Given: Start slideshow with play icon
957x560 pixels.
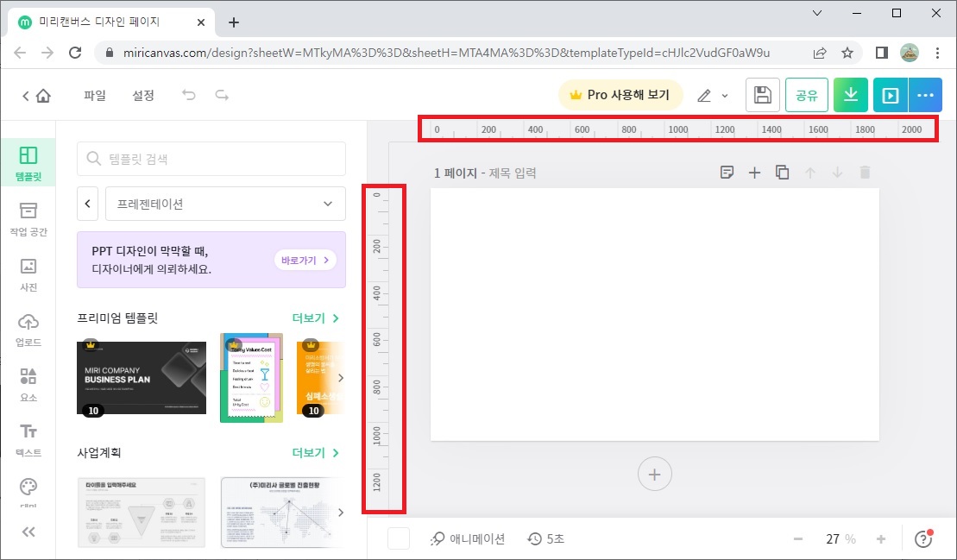Looking at the screenshot, I should point(891,95).
